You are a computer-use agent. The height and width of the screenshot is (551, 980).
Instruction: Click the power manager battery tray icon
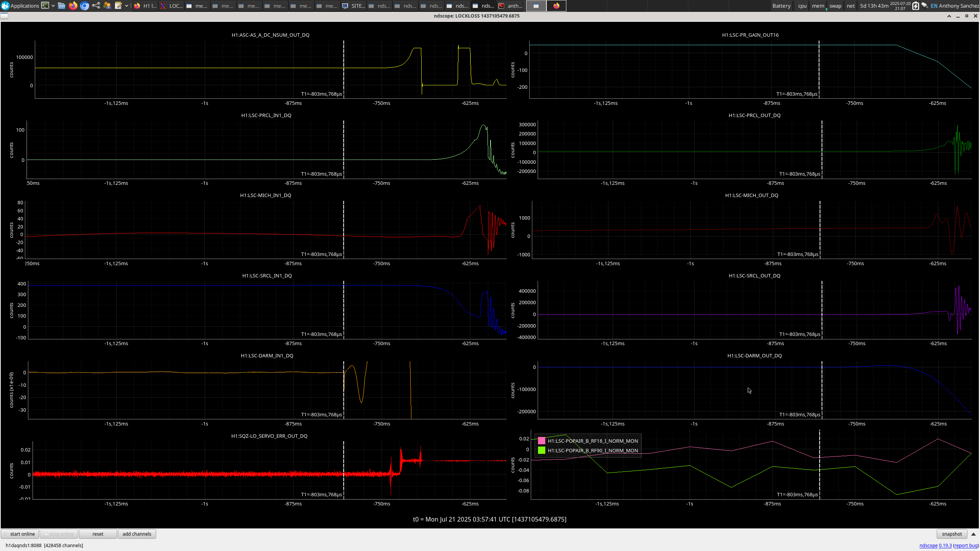pos(915,6)
